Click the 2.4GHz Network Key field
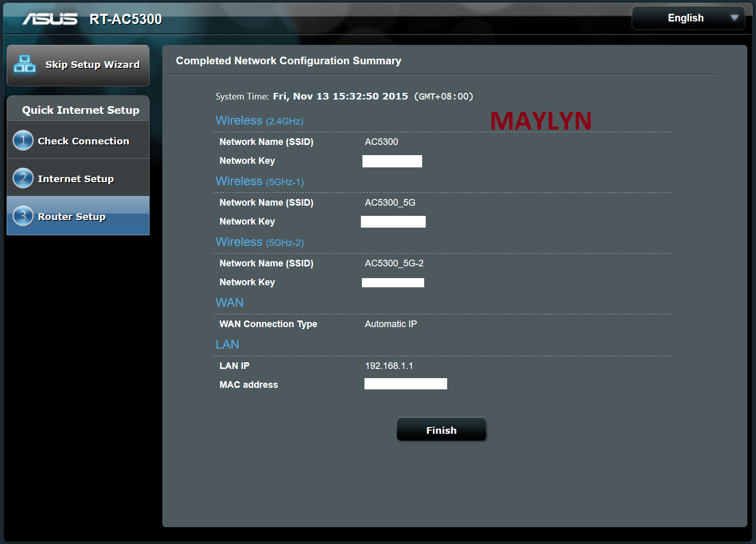The image size is (756, 544). pos(392,161)
